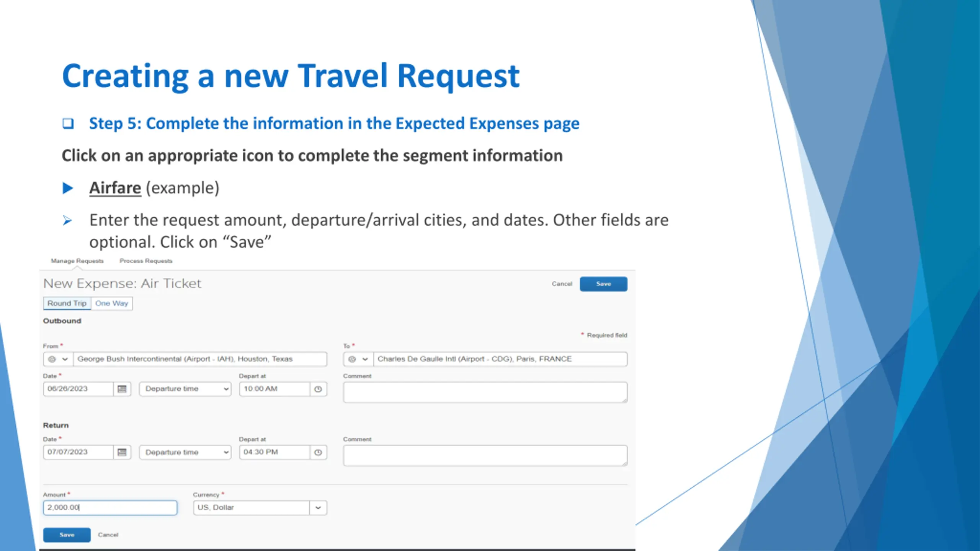Open return Departure time dropdown
The image size is (980, 551).
tap(185, 452)
